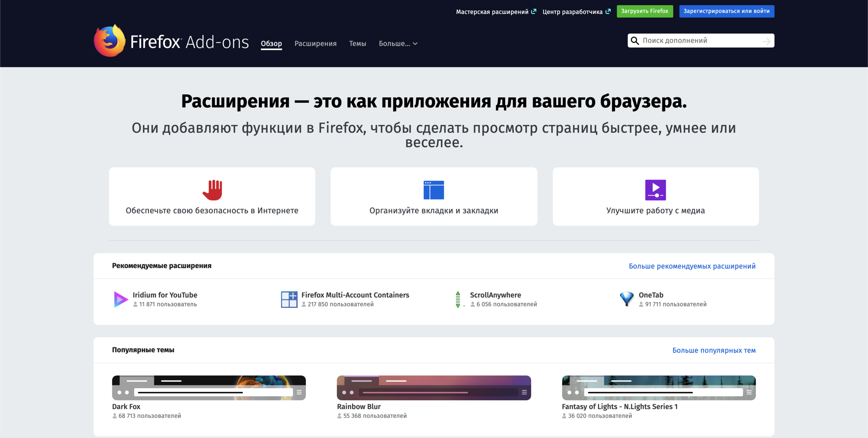This screenshot has height=438, width=868.
Task: Click Зарегистрироваться или войти button
Action: pos(726,11)
